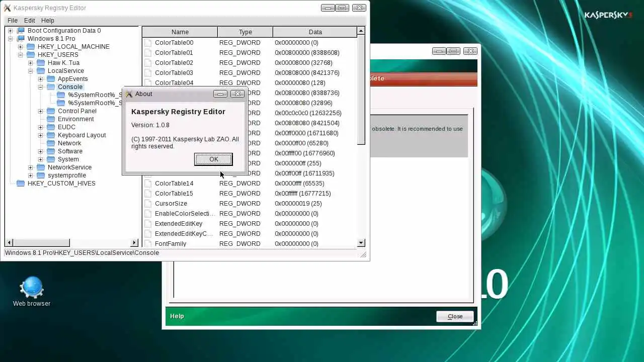Screen dimensions: 644x362
Task: Click the System folder icon
Action: tap(51, 159)
